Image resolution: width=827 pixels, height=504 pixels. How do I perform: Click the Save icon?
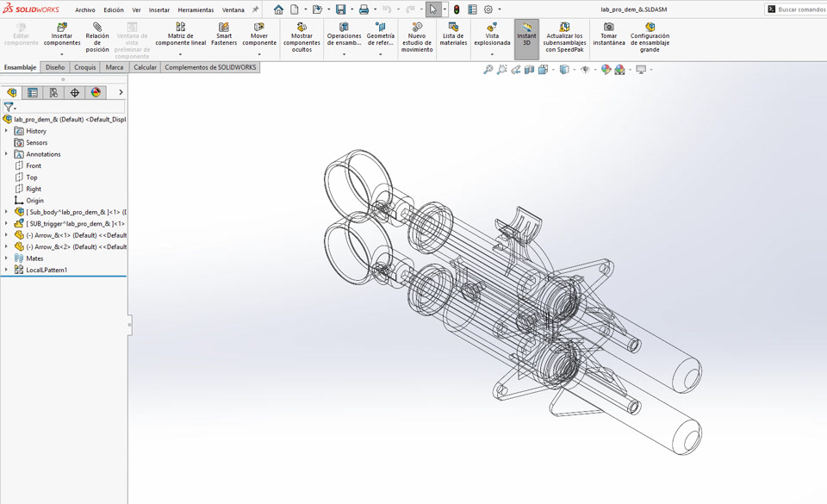coord(341,9)
